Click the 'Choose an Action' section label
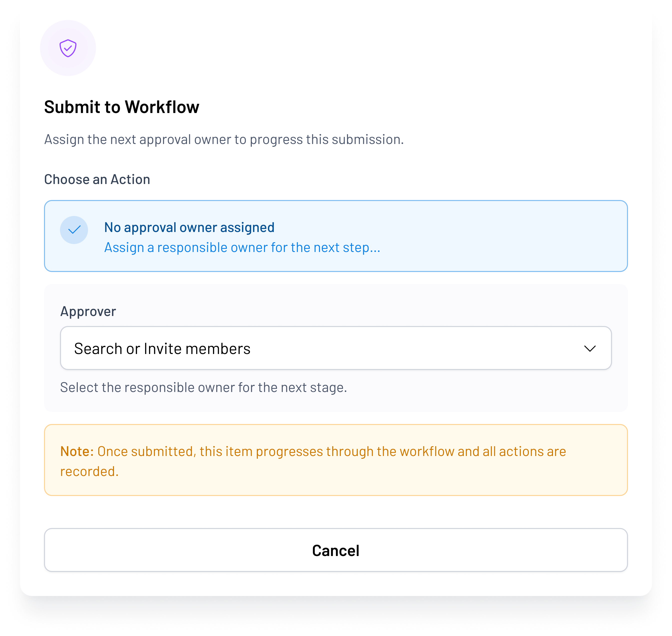The width and height of the screenshot is (672, 636). coord(98,179)
